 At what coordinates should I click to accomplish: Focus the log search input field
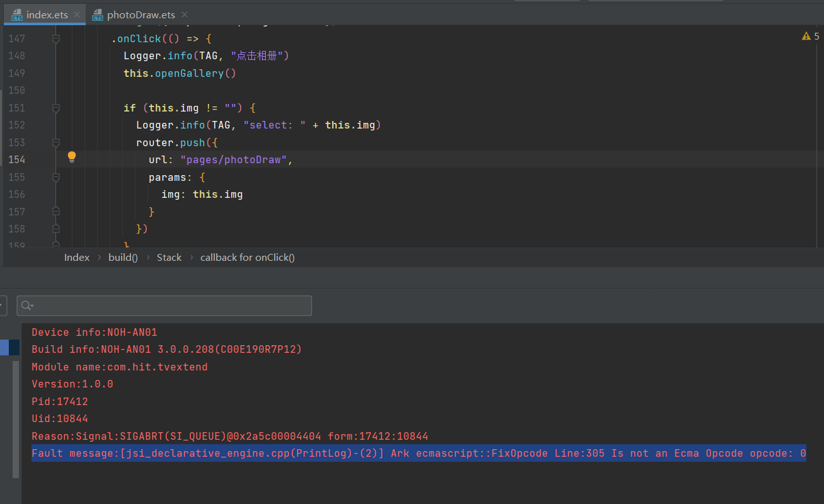(x=164, y=306)
